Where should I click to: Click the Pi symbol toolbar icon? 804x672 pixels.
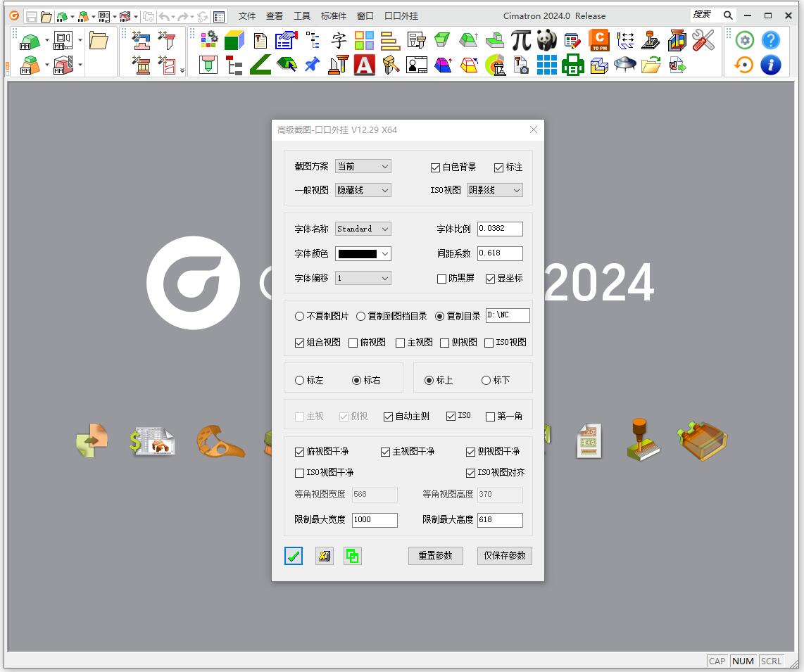click(x=521, y=40)
